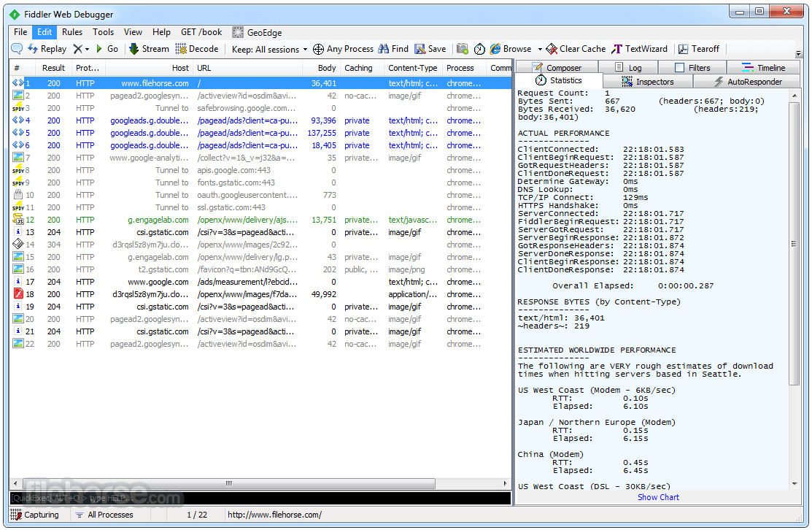Click right arrow of sessions horizontal scrollbar
Screen dimensions: 812x530
505,483
